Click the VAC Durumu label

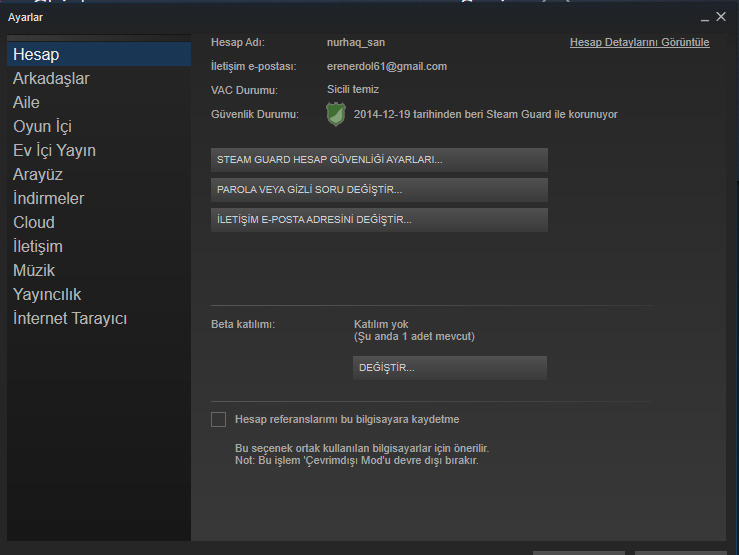tap(244, 90)
